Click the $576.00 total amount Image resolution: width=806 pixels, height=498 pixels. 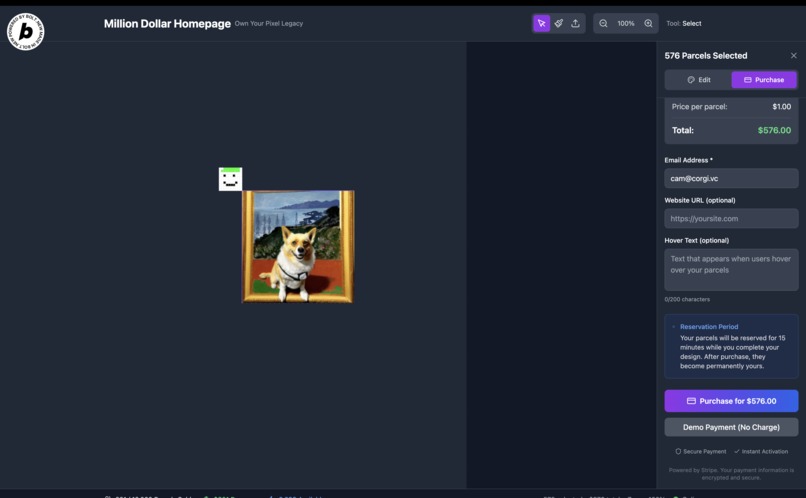click(x=774, y=130)
